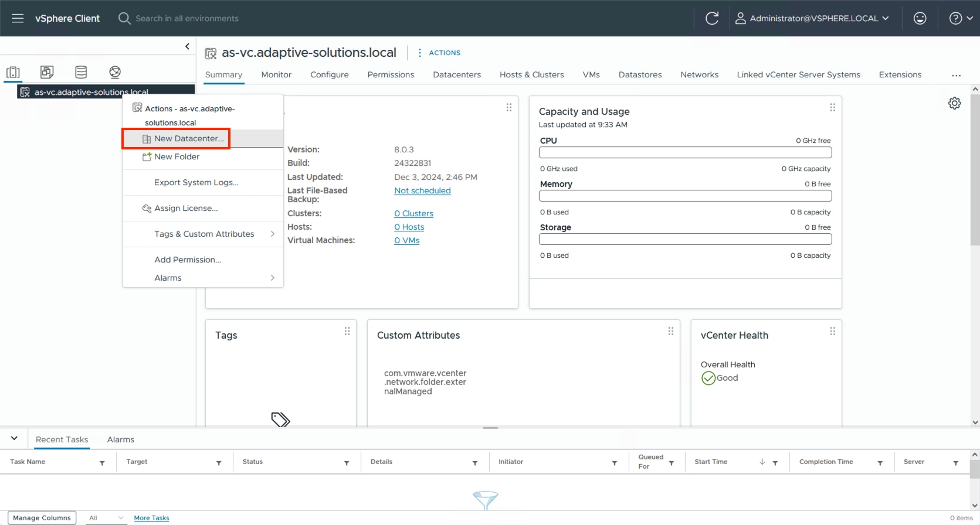Choose New Datacenter from context menu
980x525 pixels.
[203, 139]
